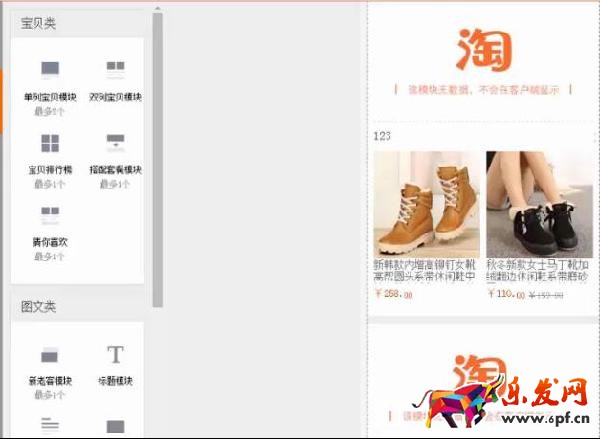Open the brown lace-up boots product image
The width and height of the screenshot is (600, 439).
point(425,203)
